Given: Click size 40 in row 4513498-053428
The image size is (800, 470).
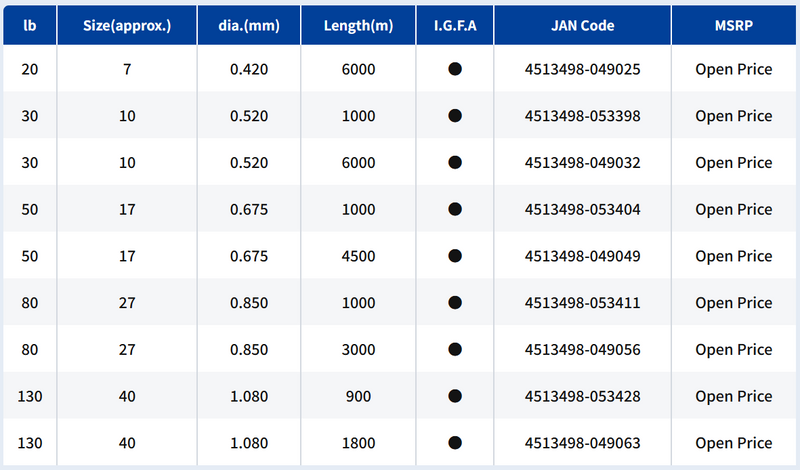Looking at the screenshot, I should click(127, 396).
